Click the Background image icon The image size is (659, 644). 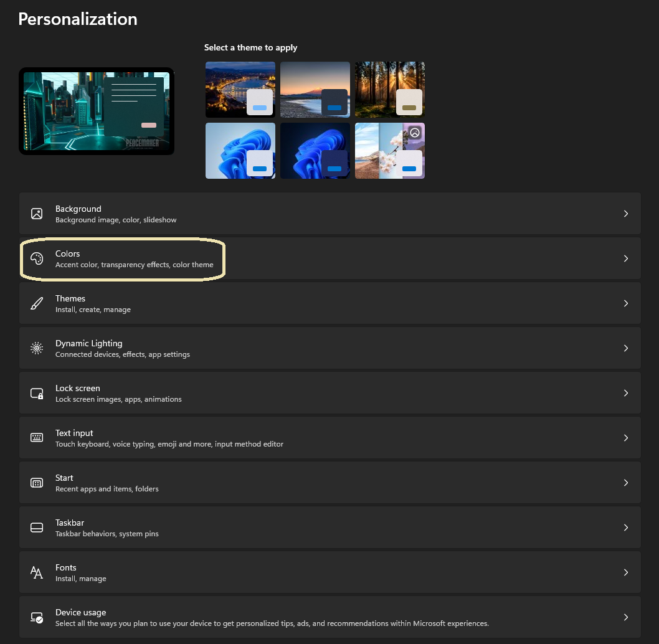point(37,214)
